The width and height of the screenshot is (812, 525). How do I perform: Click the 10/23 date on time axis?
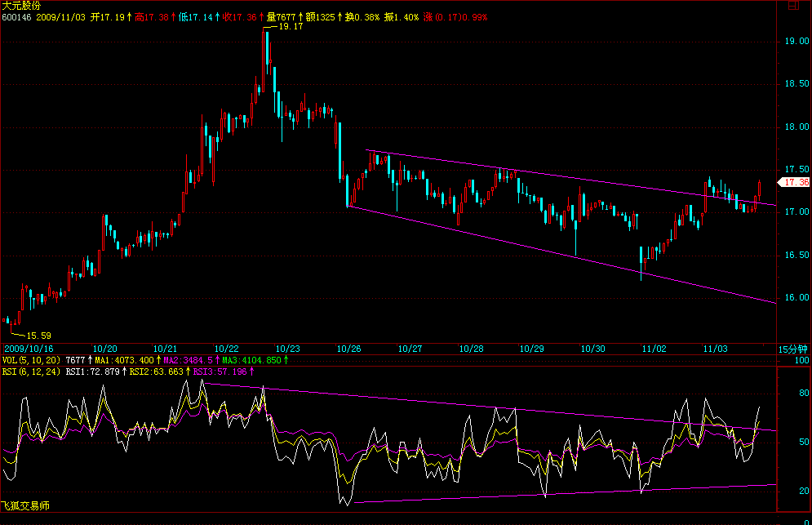[287, 349]
